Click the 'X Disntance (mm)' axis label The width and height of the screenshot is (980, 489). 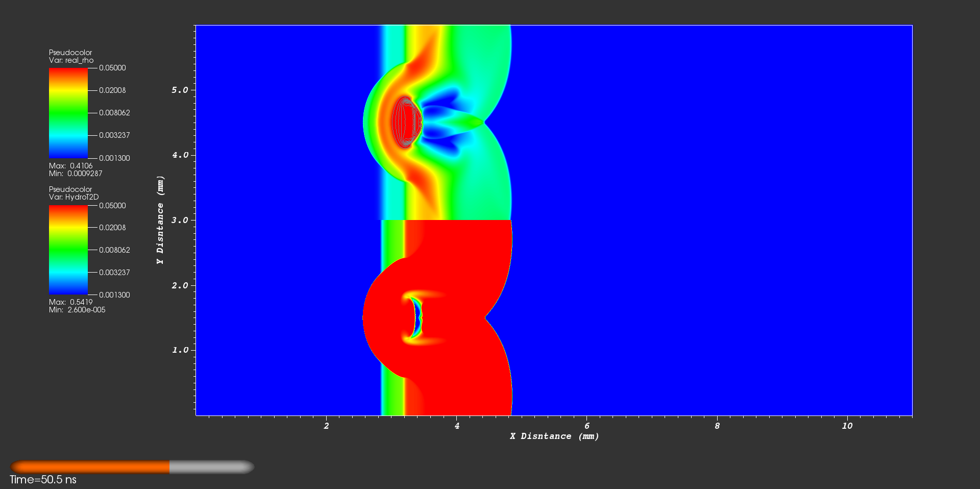point(554,436)
